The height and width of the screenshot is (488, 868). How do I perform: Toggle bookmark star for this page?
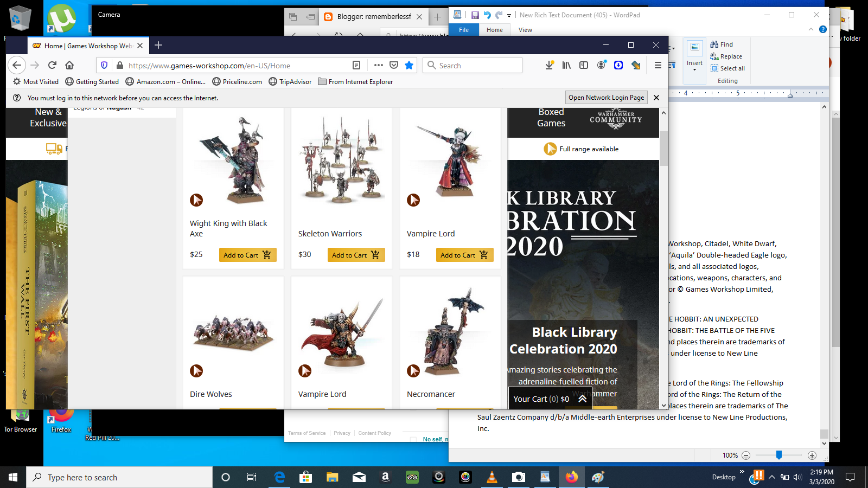pos(409,65)
